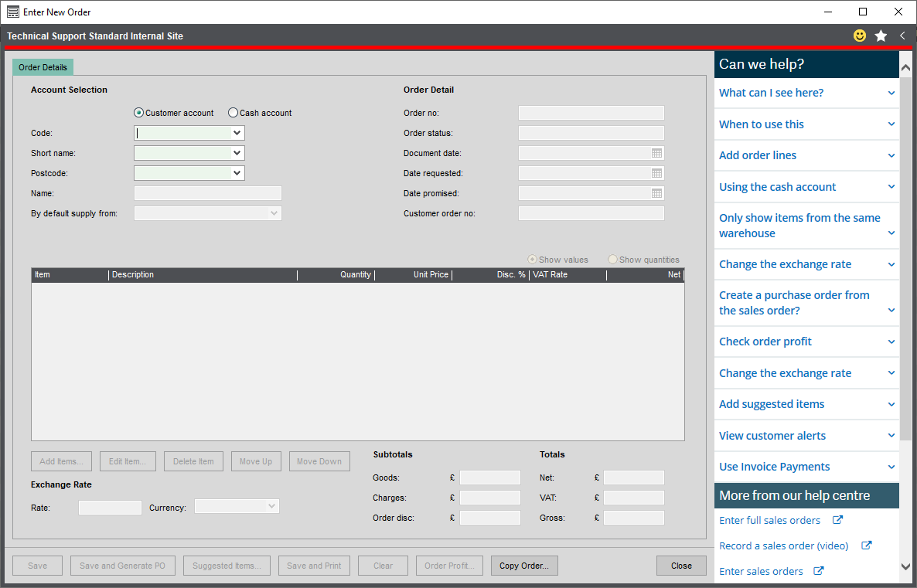Screen dimensions: 917x588
Task: Open the external link for Record a sales order video
Action: coord(867,546)
